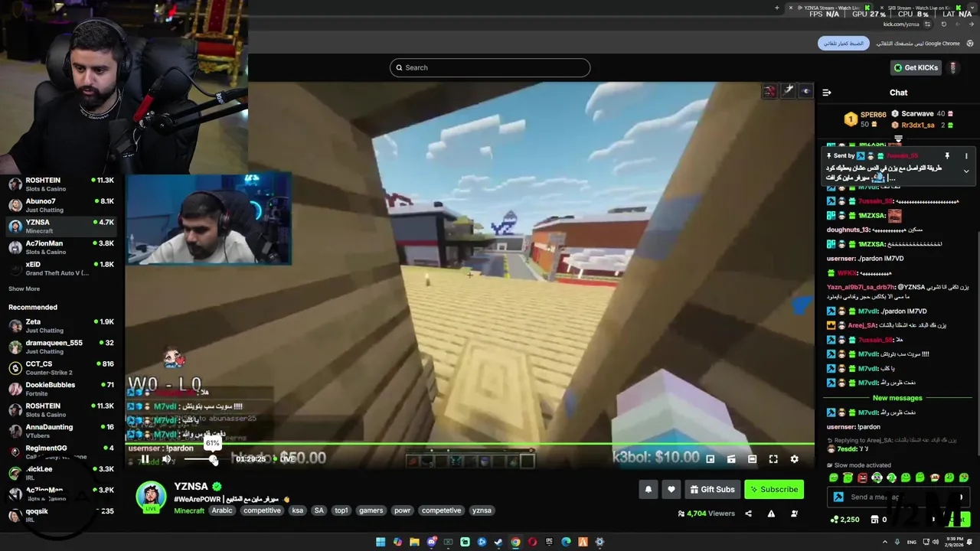Select the gamers tag

pyautogui.click(x=371, y=510)
